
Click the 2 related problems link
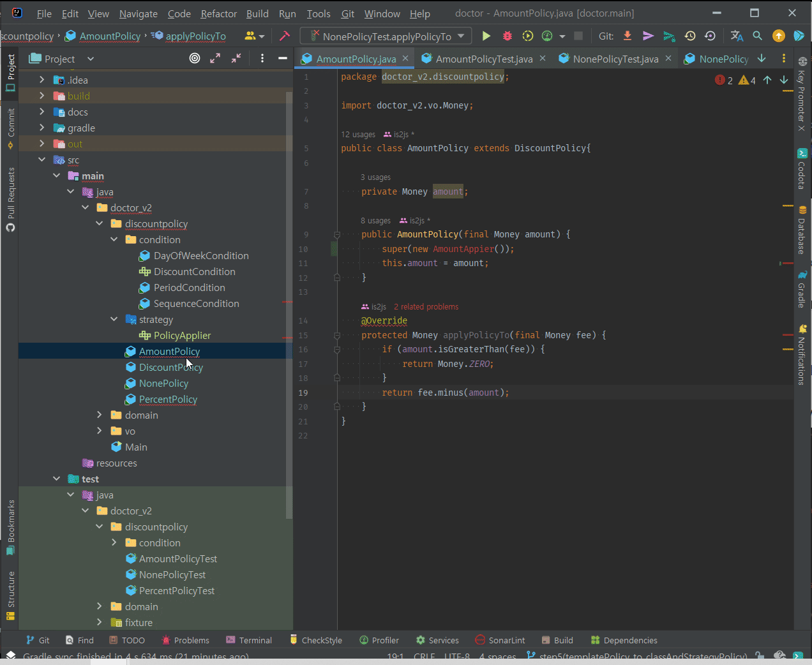426,307
